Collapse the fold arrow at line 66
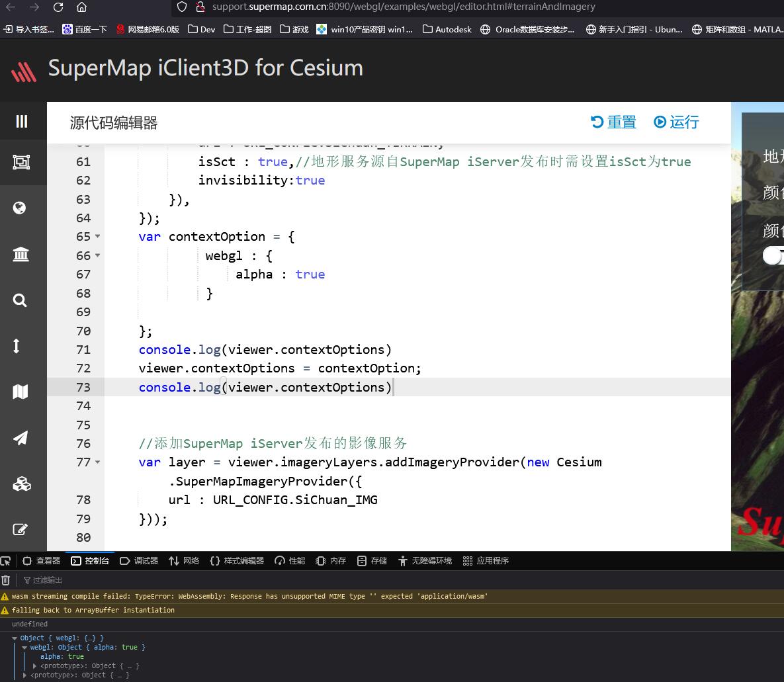 click(x=97, y=255)
